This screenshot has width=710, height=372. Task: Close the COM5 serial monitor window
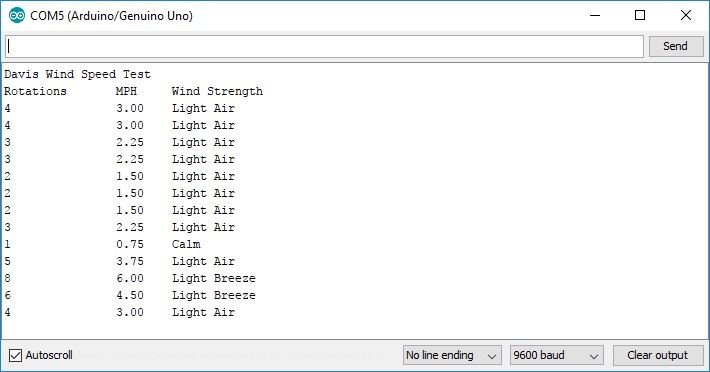686,15
